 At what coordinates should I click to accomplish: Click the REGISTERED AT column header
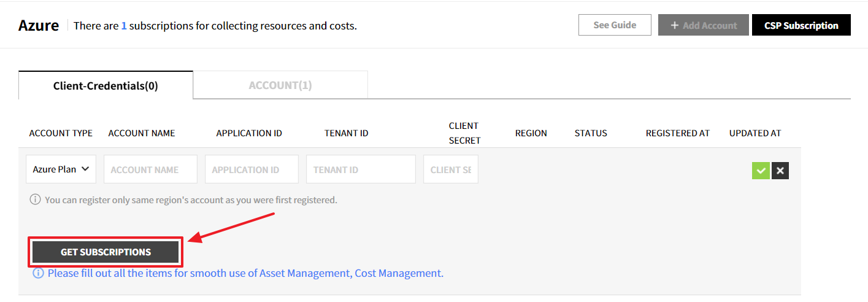(x=677, y=133)
